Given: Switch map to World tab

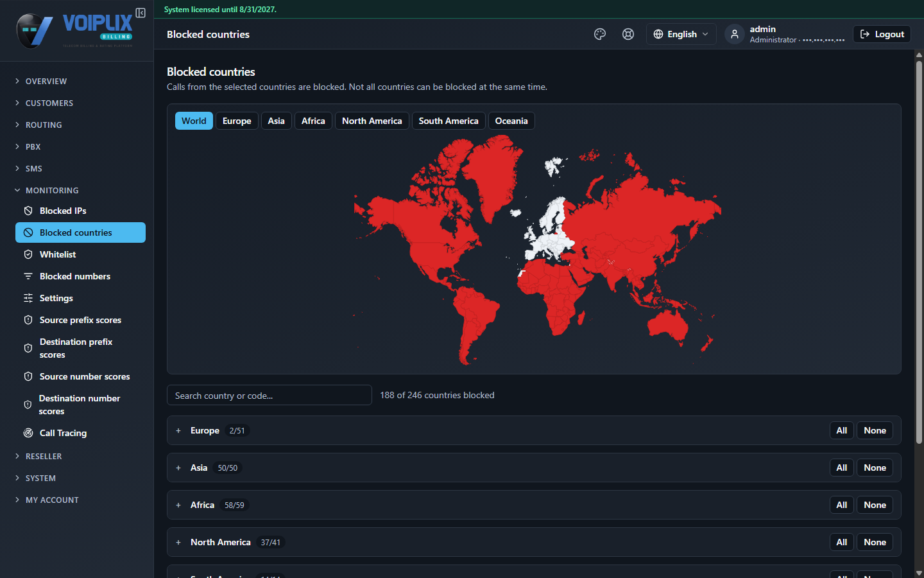Looking at the screenshot, I should pos(194,121).
